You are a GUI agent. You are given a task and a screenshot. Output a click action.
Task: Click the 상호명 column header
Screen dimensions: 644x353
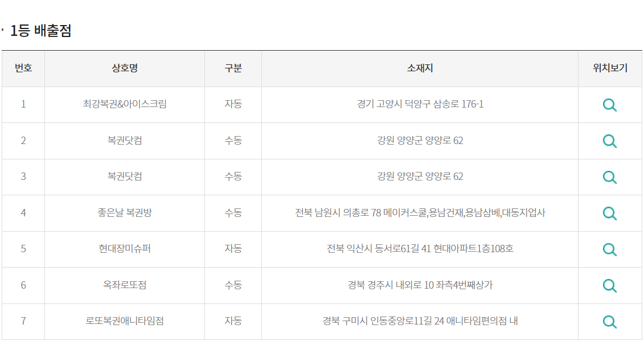click(x=125, y=68)
